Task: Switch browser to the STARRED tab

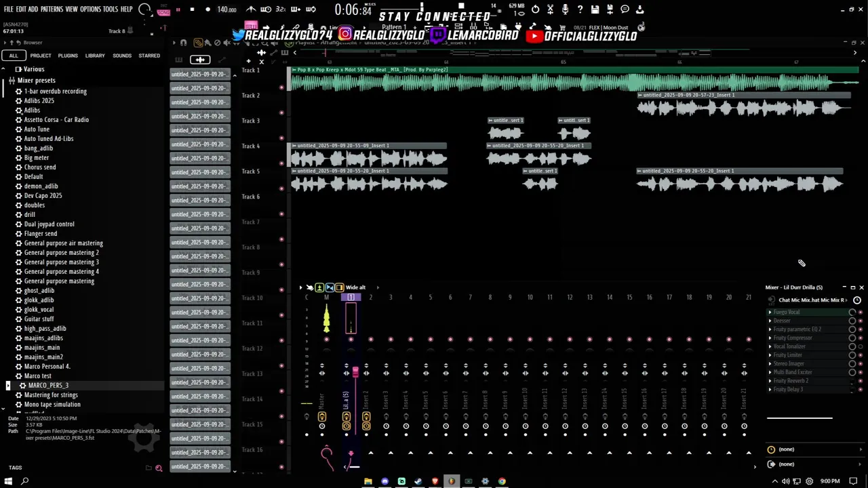Action: 149,56
